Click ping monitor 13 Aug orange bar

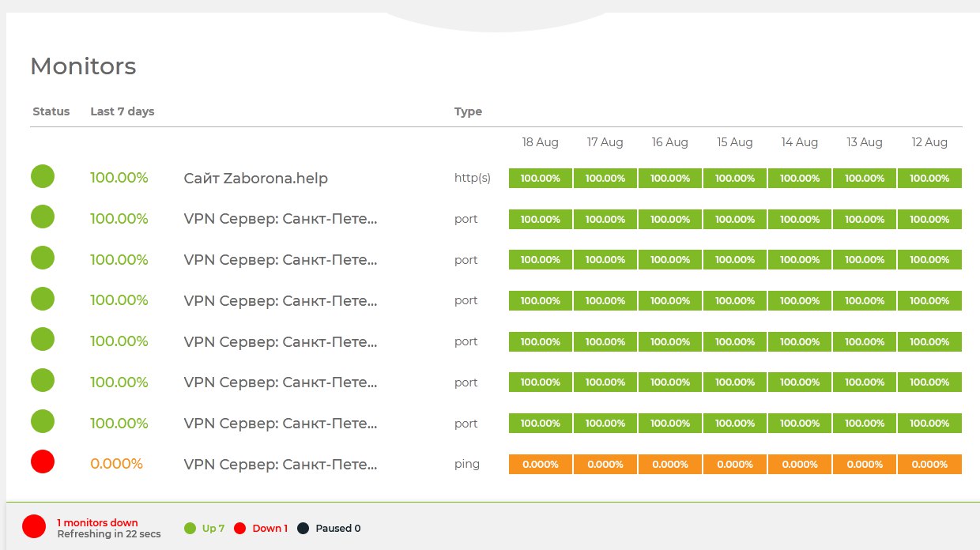865,464
